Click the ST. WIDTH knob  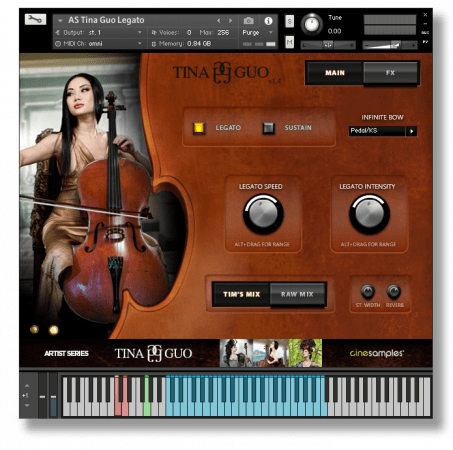coord(368,292)
